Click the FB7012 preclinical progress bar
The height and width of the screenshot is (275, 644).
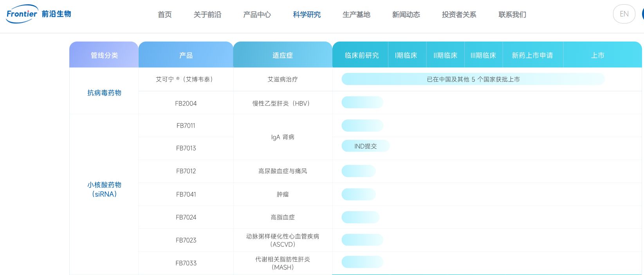(359, 171)
